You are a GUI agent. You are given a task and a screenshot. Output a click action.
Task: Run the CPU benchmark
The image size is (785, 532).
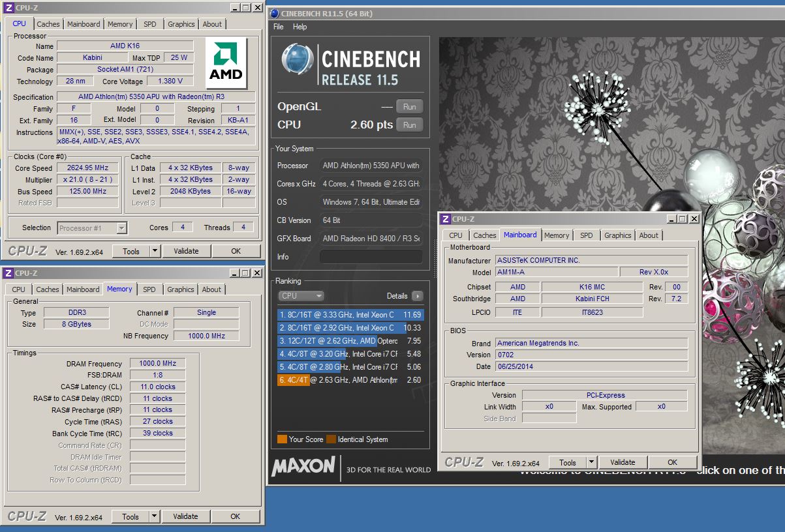pos(410,125)
